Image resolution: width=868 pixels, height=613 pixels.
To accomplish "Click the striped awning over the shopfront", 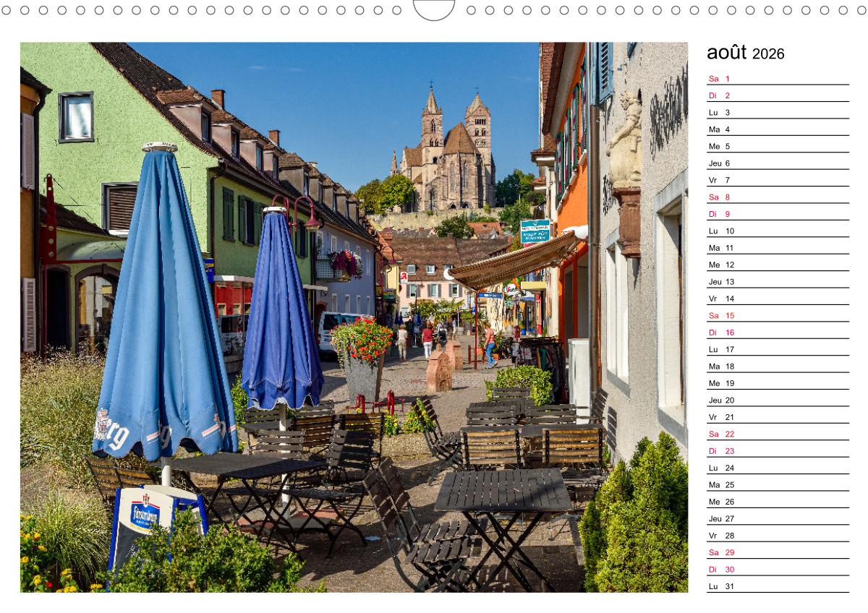I will [x=514, y=262].
